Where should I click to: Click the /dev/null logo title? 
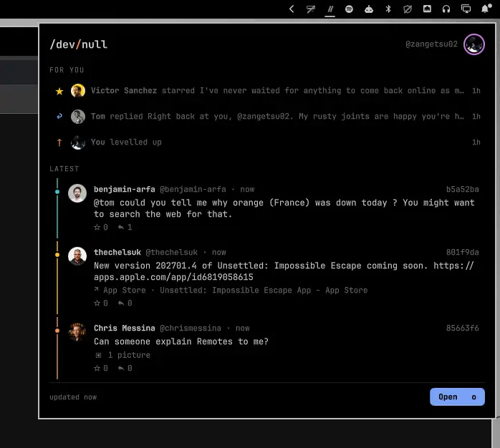[79, 44]
